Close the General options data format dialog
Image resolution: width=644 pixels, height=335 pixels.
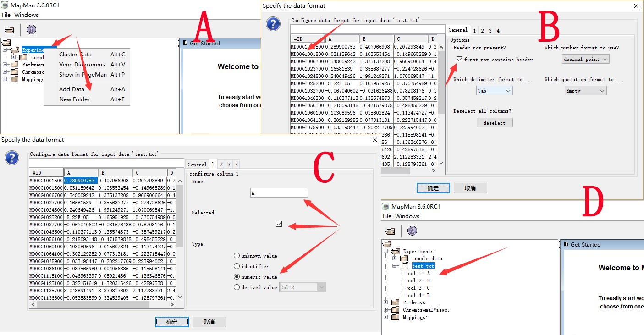tap(636, 6)
